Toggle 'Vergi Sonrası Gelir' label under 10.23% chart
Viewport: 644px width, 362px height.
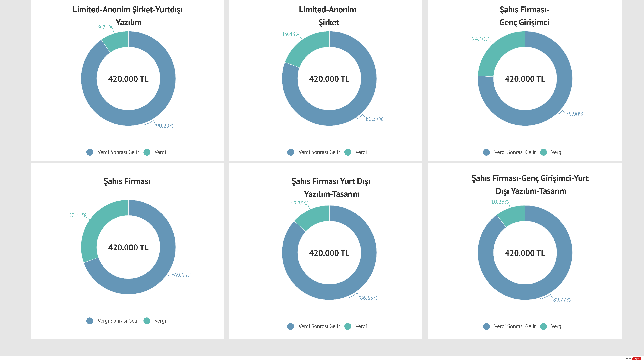coord(515,326)
